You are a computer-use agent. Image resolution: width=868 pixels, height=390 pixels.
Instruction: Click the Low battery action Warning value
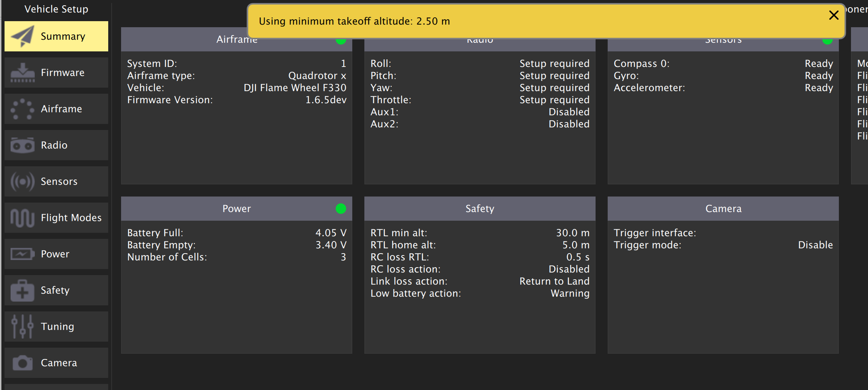point(570,293)
